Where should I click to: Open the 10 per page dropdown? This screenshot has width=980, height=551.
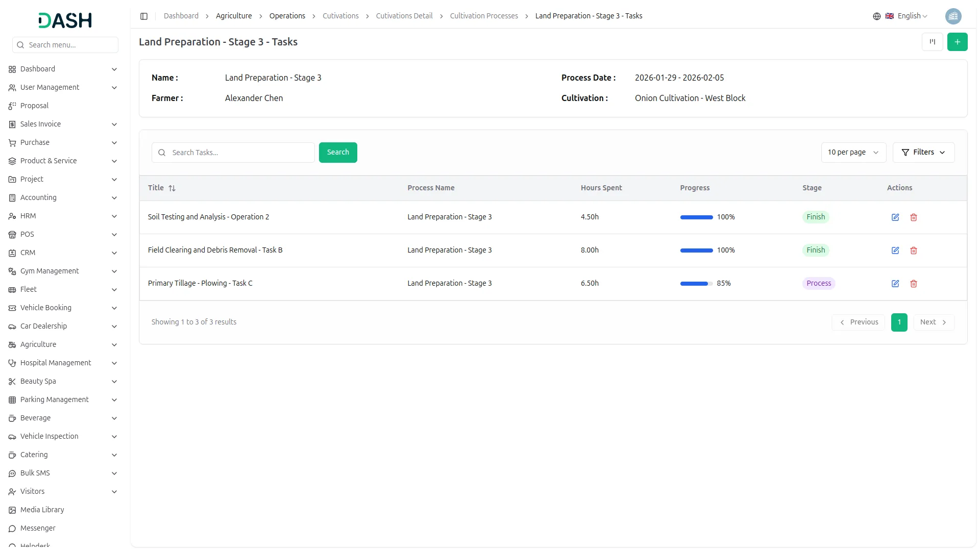point(853,153)
